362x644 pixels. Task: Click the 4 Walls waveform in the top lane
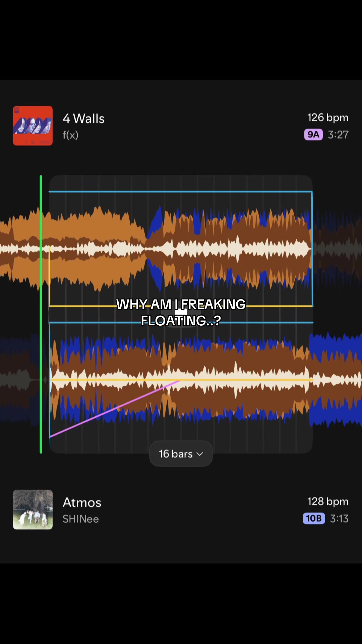pyautogui.click(x=181, y=249)
